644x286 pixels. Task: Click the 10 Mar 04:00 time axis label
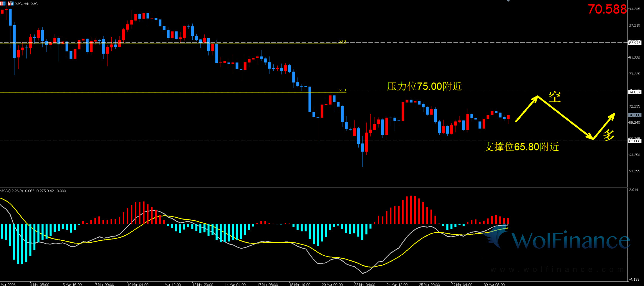[x=138, y=284]
